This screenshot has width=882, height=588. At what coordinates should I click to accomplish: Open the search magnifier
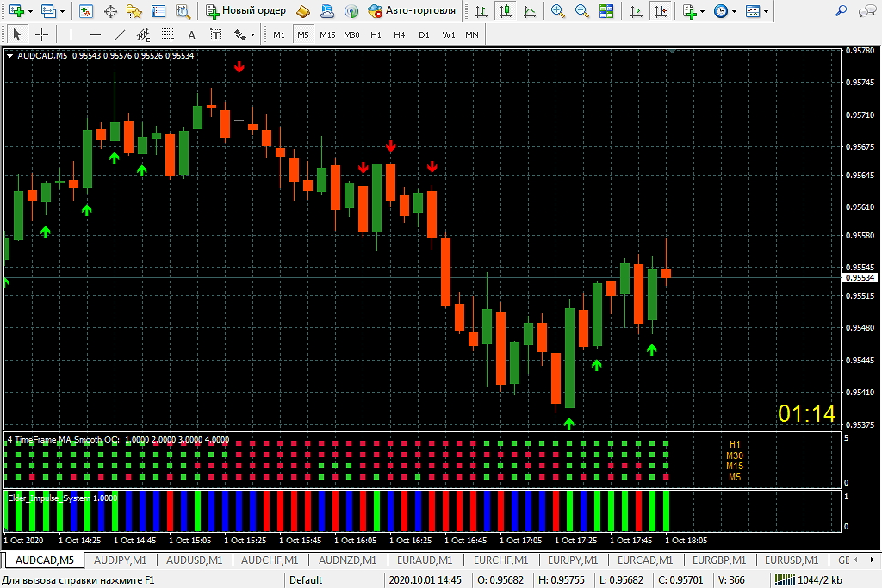point(842,10)
